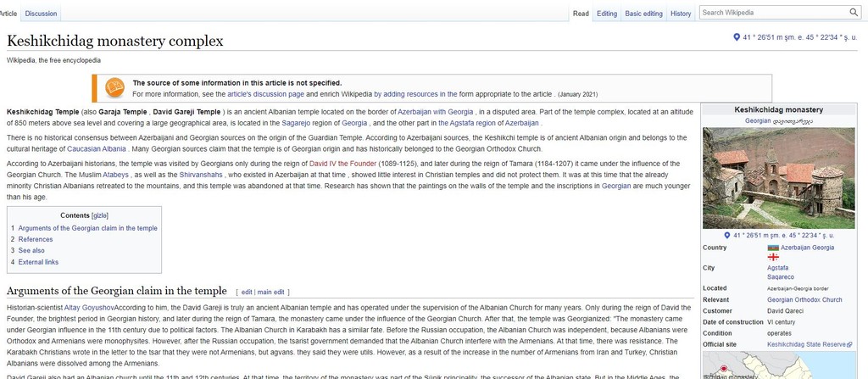
Task: Click the map pin icon below the infobox photo
Action: [x=726, y=236]
